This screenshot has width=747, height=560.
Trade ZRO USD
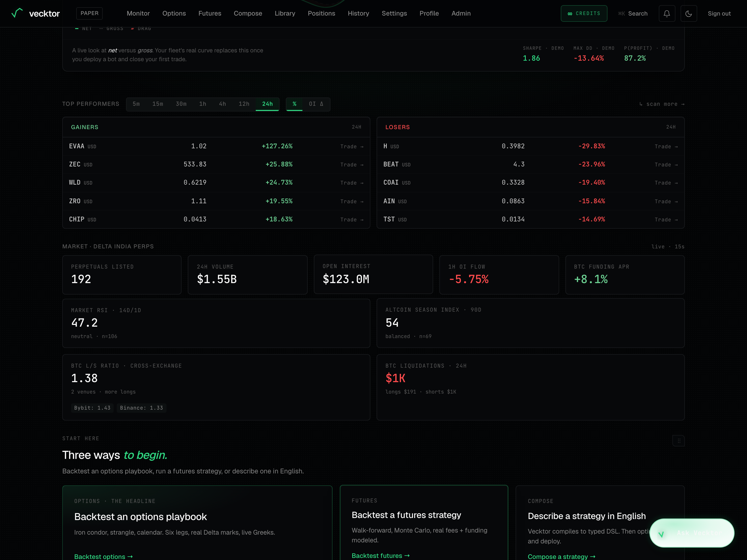352,201
